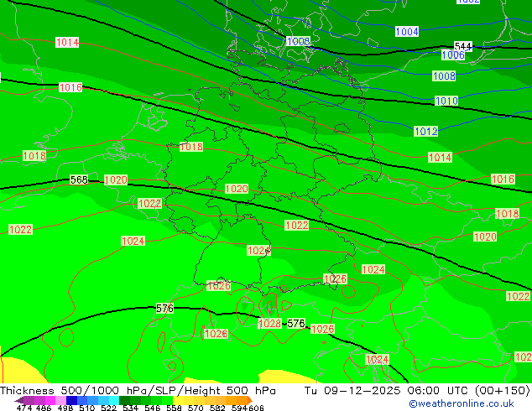
Task: Click the orange arrow tip at legend end
Action: point(250,400)
